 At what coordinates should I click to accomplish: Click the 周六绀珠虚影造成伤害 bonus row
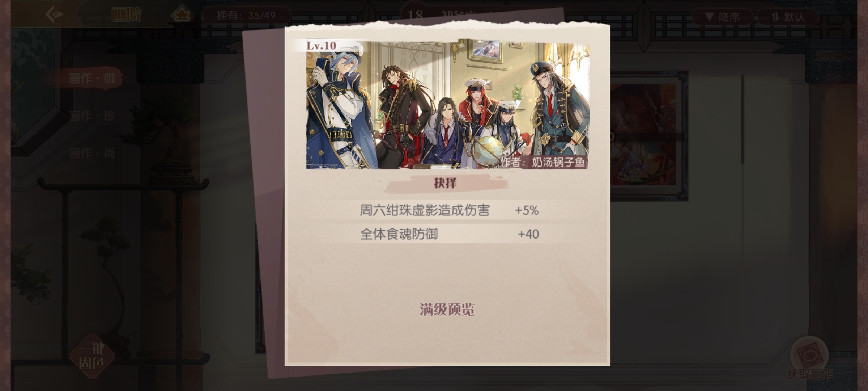point(449,210)
